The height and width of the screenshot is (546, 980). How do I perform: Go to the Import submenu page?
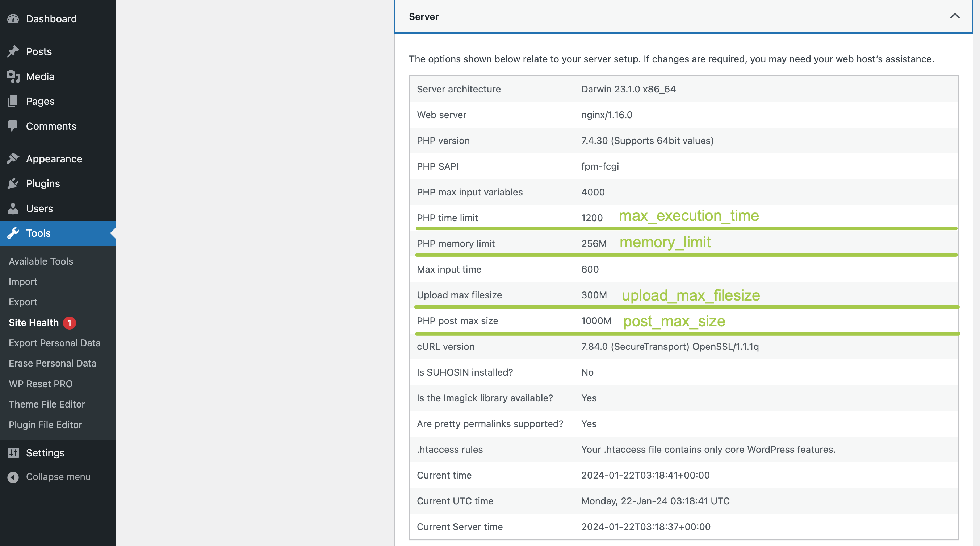tap(23, 282)
